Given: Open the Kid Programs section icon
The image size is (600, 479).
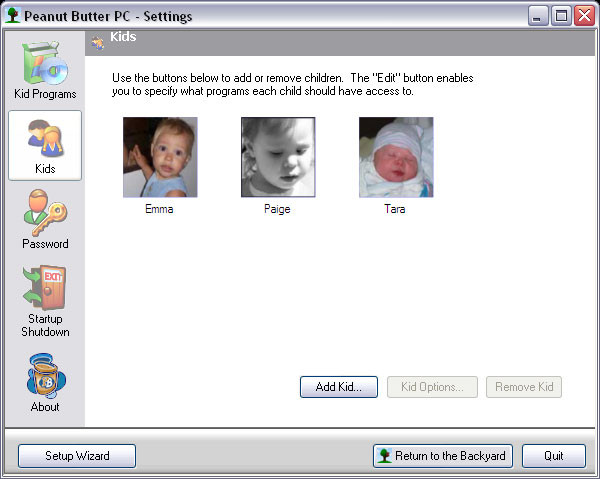Looking at the screenshot, I should pyautogui.click(x=45, y=63).
